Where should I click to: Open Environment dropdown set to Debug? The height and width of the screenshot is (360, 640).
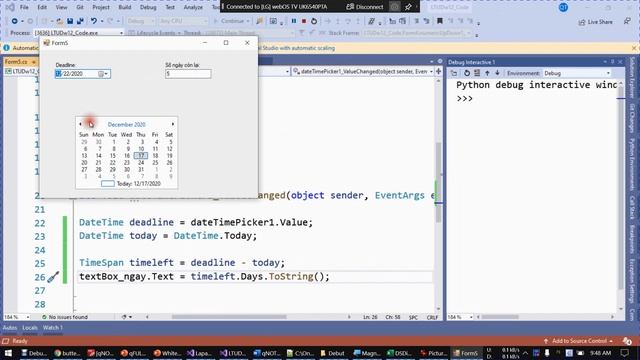[x=577, y=73]
